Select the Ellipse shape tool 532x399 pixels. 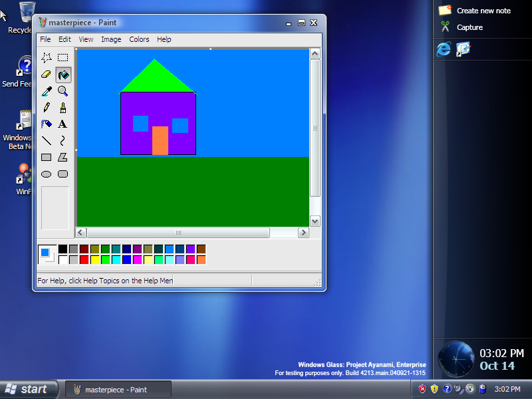[47, 174]
